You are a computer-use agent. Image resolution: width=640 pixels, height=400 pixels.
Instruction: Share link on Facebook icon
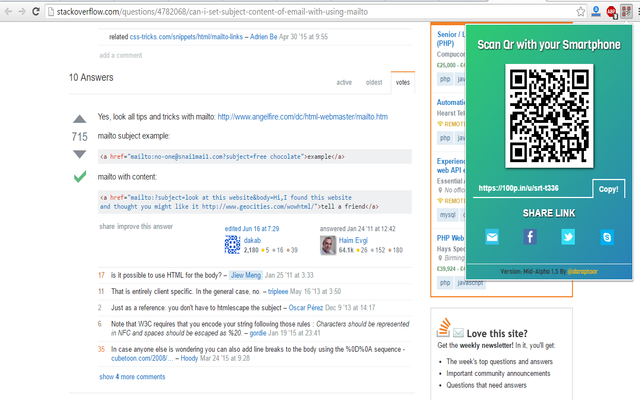530,237
